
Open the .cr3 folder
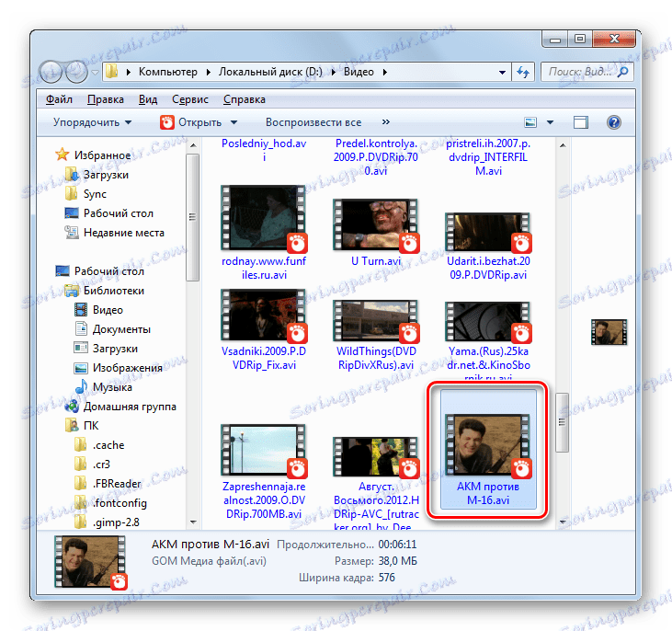(92, 465)
